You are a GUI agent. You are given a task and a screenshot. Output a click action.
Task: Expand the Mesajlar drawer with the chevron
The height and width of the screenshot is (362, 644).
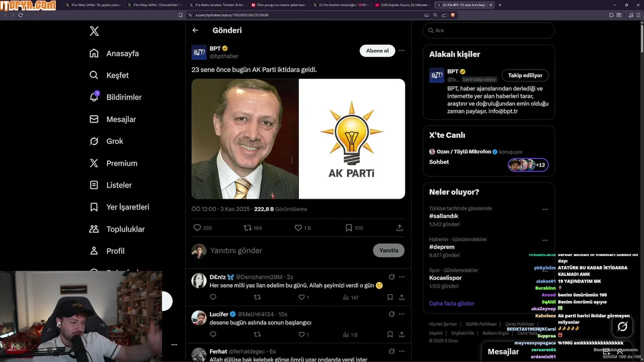tap(620, 351)
